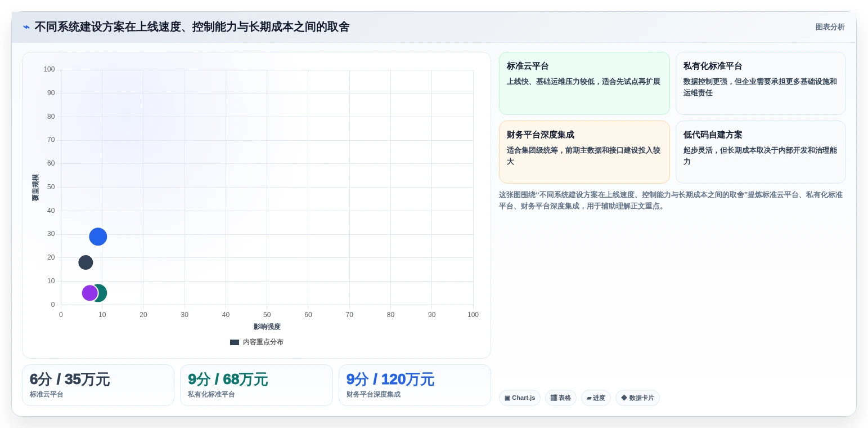Open the 财务平台深度集成 description card

point(584,152)
